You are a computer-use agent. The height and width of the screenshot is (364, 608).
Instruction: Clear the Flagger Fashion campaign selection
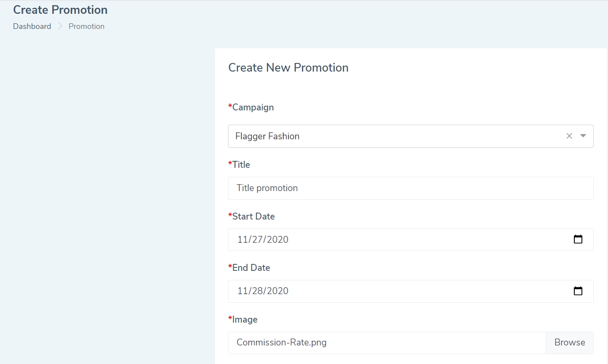[569, 136]
